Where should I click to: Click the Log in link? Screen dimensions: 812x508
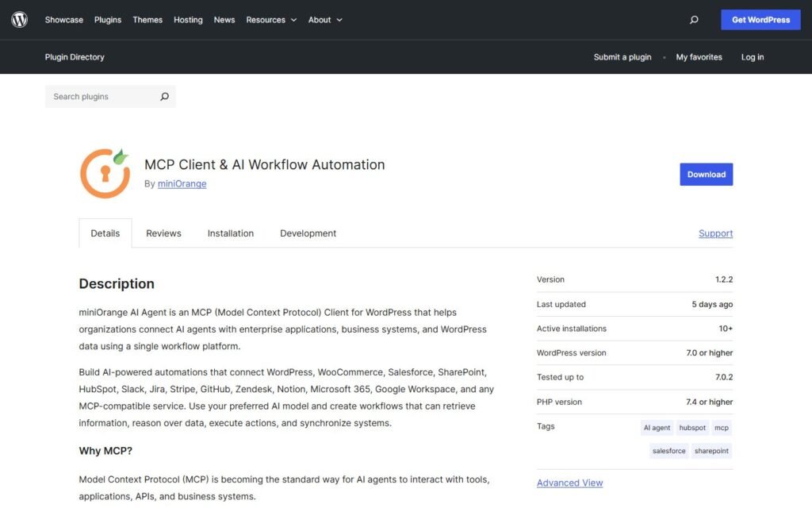coord(753,57)
